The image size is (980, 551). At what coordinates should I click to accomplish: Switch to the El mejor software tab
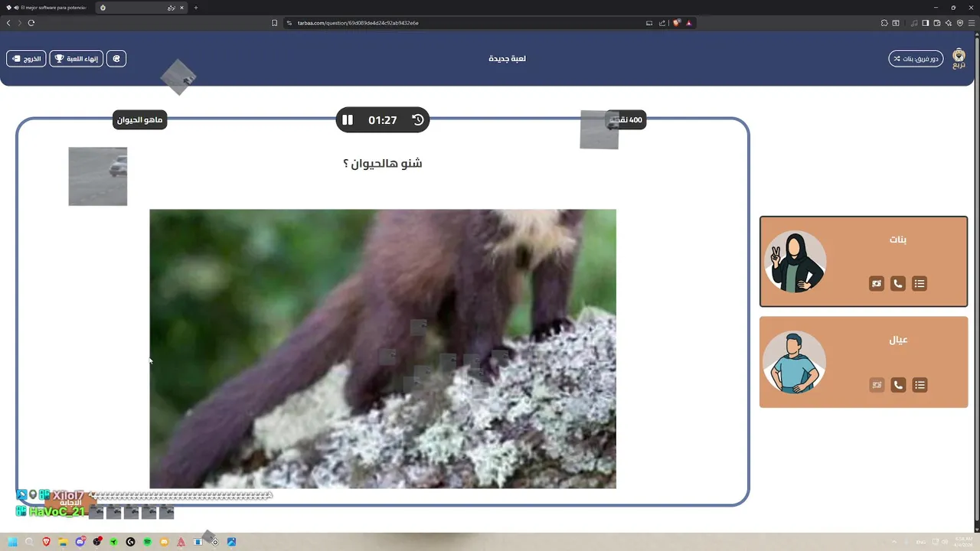pos(46,8)
